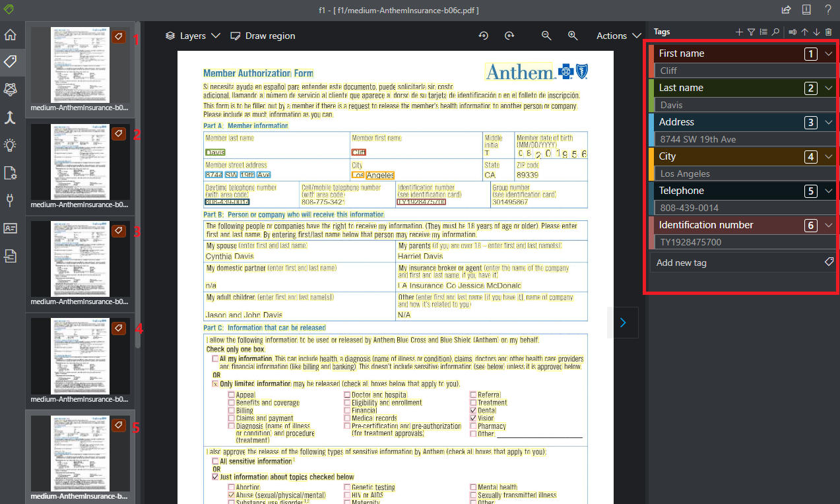
Task: Expand the City tag chevron
Action: [829, 156]
